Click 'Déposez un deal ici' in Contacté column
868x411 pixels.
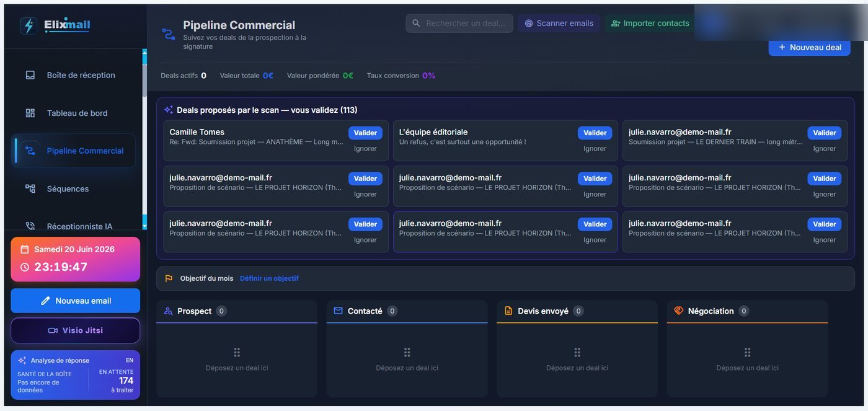[407, 368]
